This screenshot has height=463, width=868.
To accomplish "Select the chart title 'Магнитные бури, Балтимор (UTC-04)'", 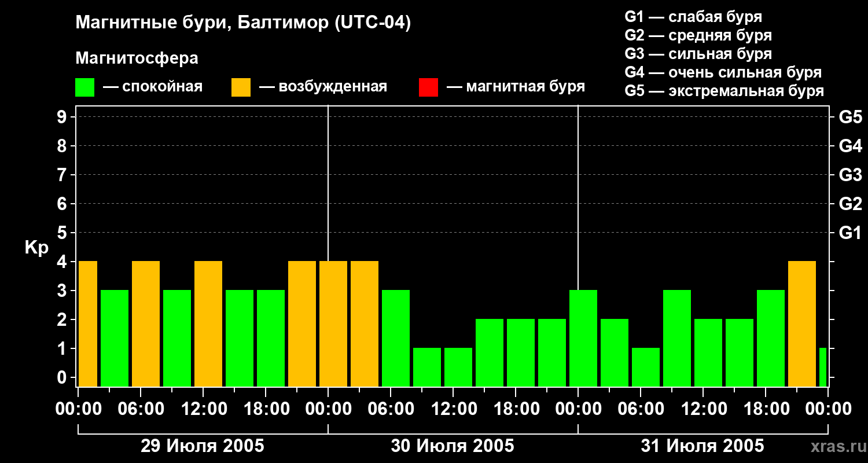I will tap(243, 24).
